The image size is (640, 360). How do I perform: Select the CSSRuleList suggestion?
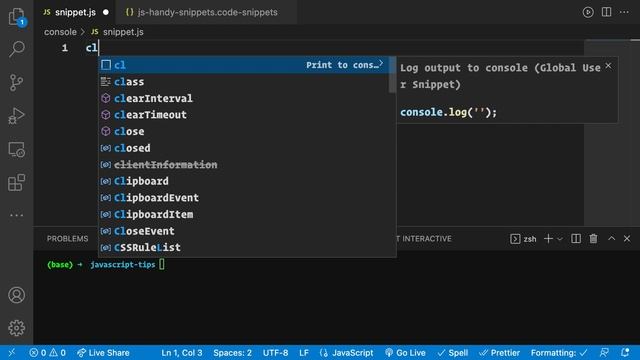(x=244, y=247)
